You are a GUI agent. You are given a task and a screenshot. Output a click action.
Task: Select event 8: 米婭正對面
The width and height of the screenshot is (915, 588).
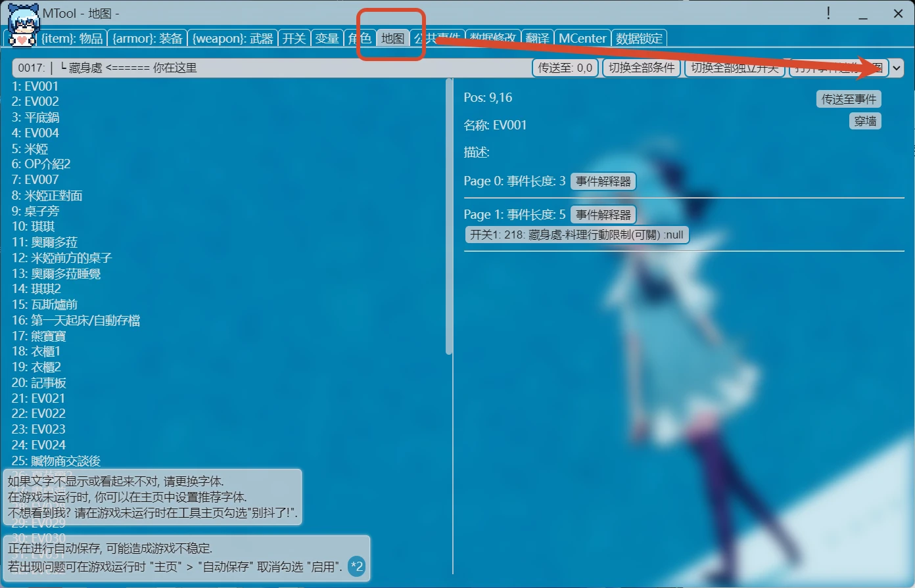click(x=47, y=196)
